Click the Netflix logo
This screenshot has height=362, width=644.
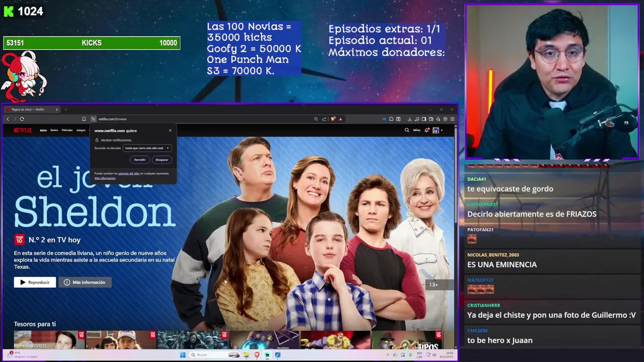coord(22,130)
